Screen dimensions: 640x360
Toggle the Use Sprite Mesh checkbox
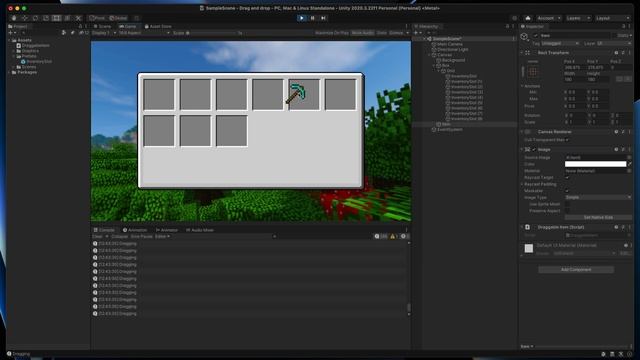coord(567,204)
